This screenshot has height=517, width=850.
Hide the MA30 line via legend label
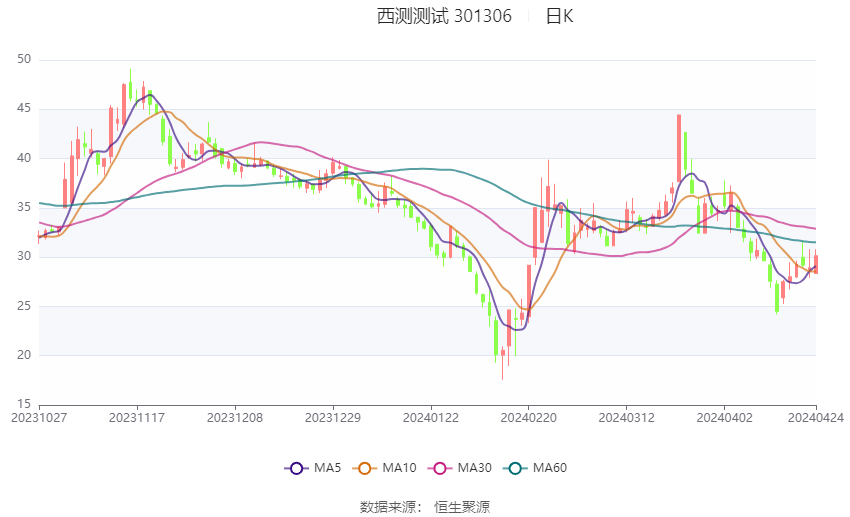474,468
